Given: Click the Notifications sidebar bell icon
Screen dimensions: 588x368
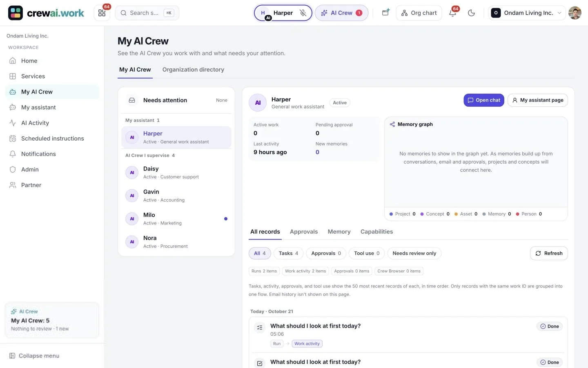Looking at the screenshot, I should (13, 154).
